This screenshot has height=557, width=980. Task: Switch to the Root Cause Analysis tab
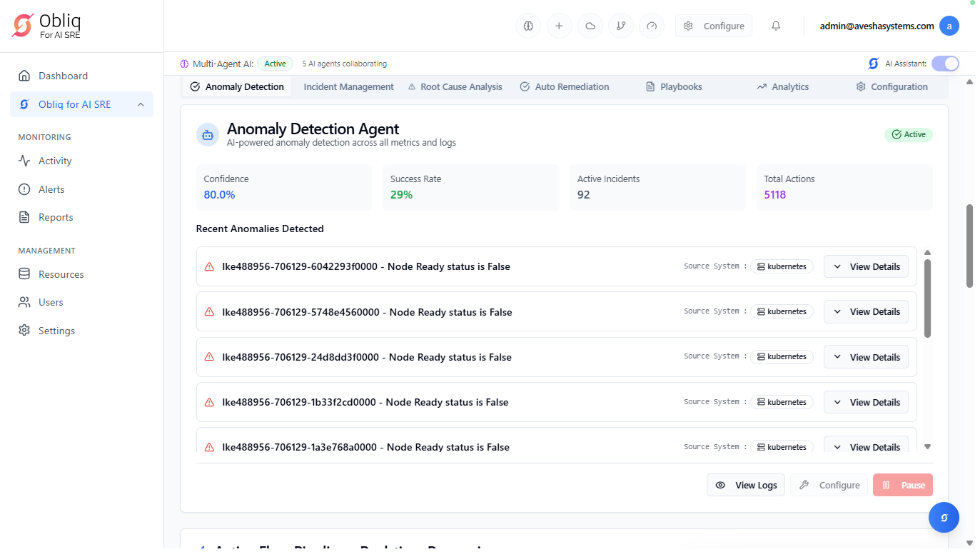pos(455,86)
